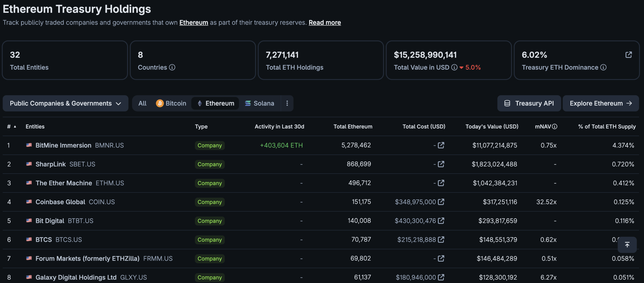Select the Ethereum tab
Screen dimensions: 644x283
215,103
